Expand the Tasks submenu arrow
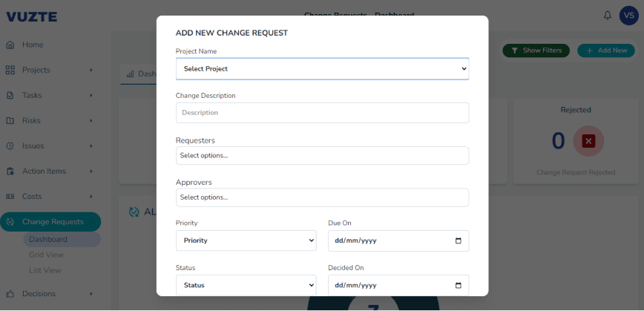Image resolution: width=644 pixels, height=311 pixels. (91, 95)
